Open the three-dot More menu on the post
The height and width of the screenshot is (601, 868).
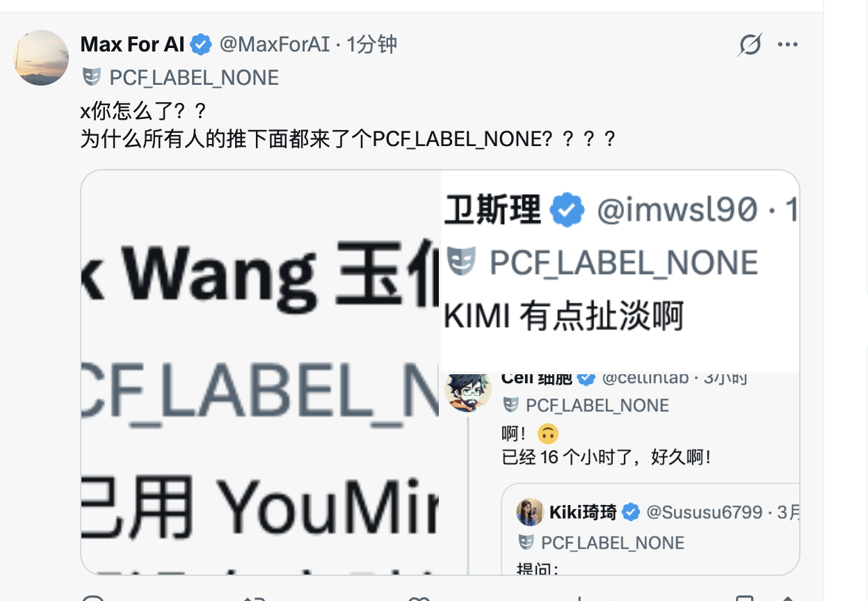click(x=787, y=45)
